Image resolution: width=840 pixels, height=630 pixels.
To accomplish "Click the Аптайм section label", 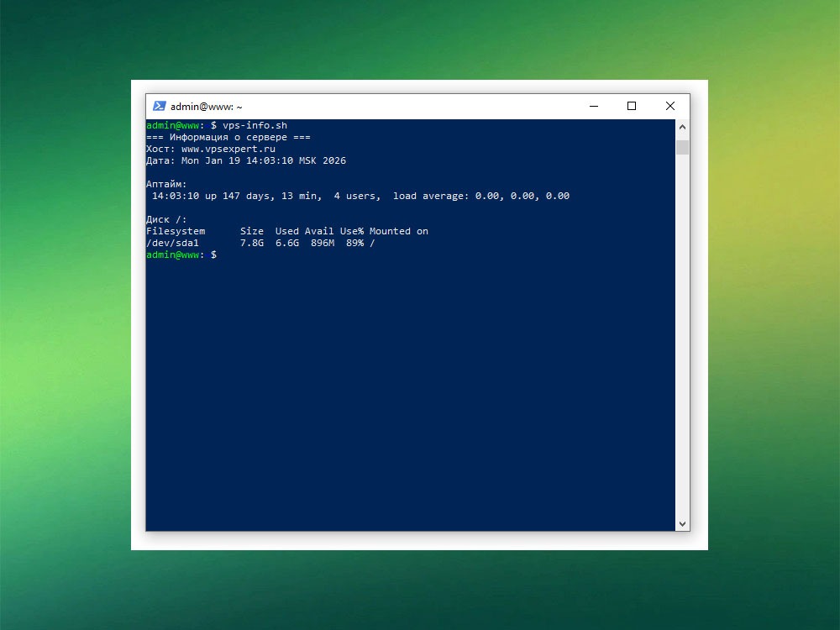I will click(x=165, y=183).
